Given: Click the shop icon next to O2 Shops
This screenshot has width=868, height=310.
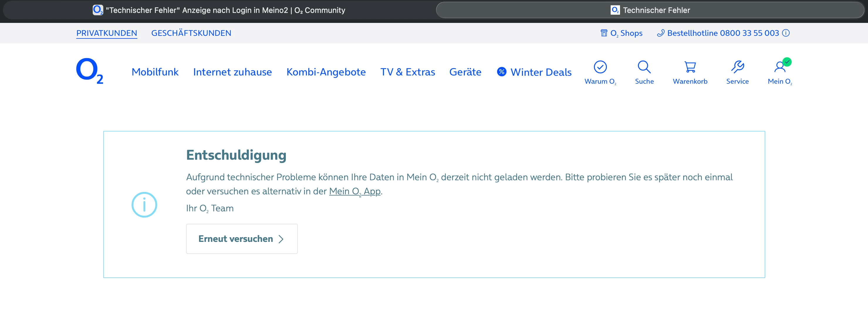Looking at the screenshot, I should coord(604,33).
